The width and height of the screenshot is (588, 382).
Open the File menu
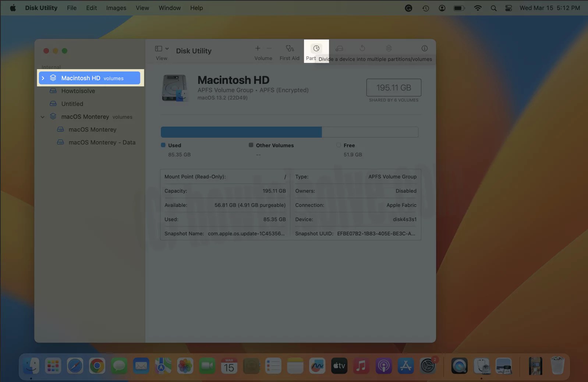tap(72, 8)
